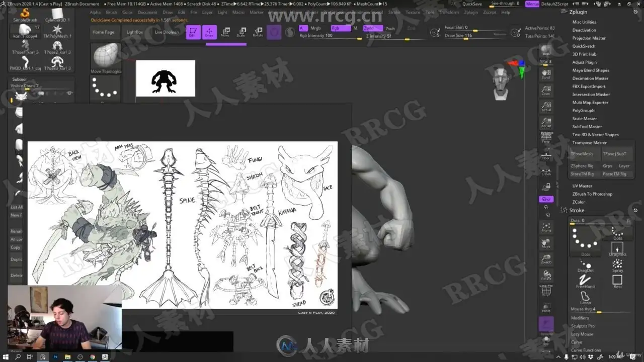Screen dimensions: 644x362
Task: Open Windows Start menu
Action: point(6,357)
